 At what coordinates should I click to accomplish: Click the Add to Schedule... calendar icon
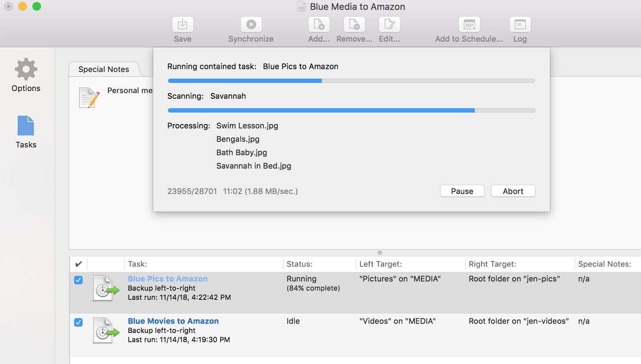(x=469, y=24)
